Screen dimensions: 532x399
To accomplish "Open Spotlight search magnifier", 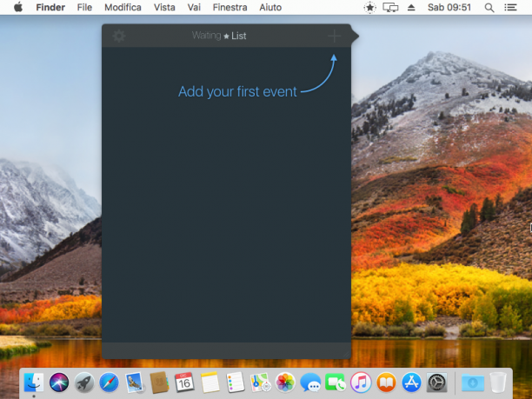I will point(489,8).
